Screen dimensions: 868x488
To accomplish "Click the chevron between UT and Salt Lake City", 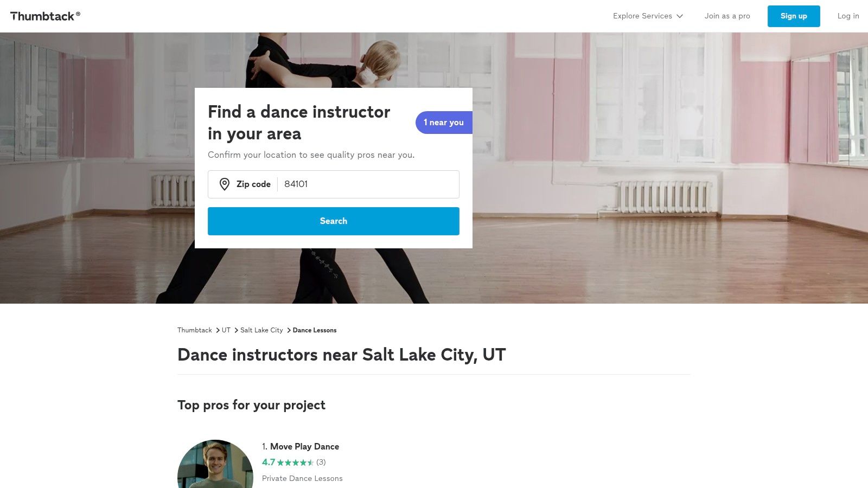I will pyautogui.click(x=236, y=330).
